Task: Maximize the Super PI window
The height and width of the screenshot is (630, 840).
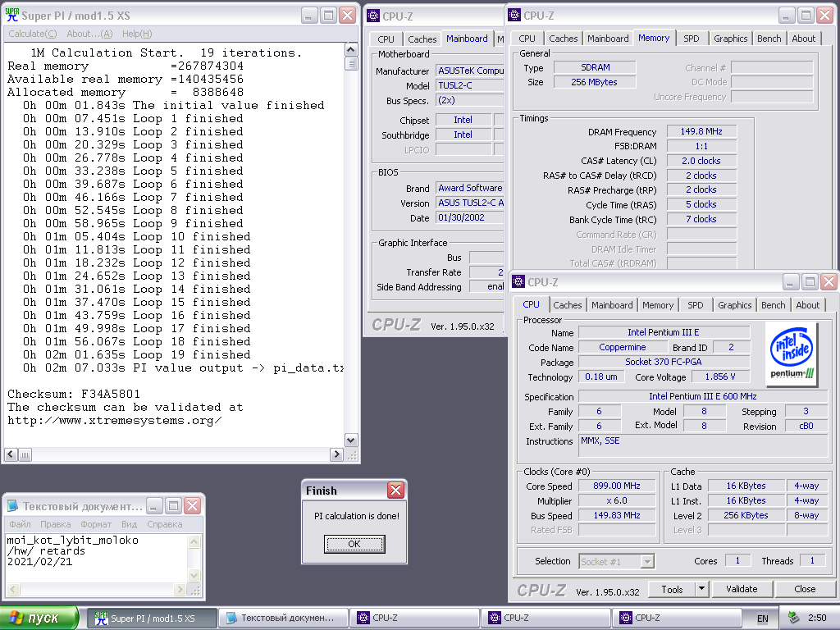Action: [328, 16]
